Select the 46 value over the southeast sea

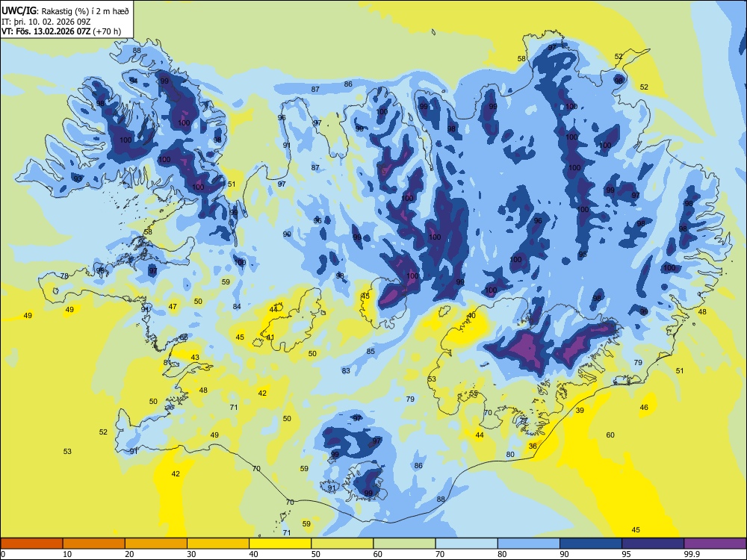click(644, 408)
